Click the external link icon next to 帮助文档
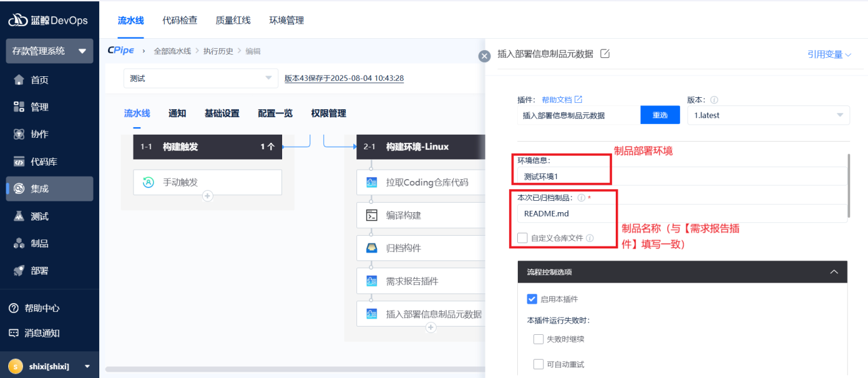This screenshot has height=378, width=868. [x=578, y=100]
